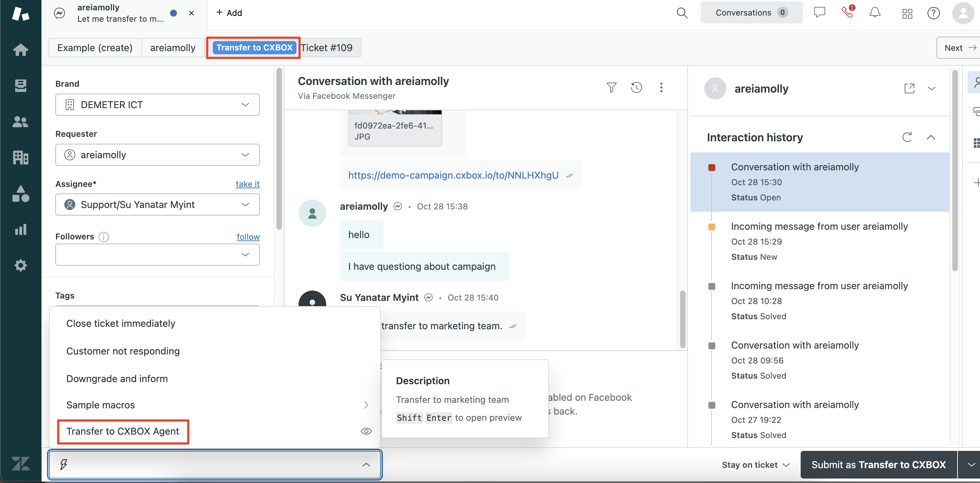Open areiamolly profile in new tab icon

click(909, 88)
